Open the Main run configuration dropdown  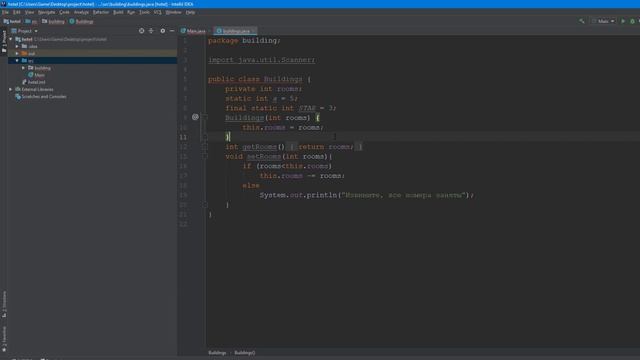pos(603,21)
